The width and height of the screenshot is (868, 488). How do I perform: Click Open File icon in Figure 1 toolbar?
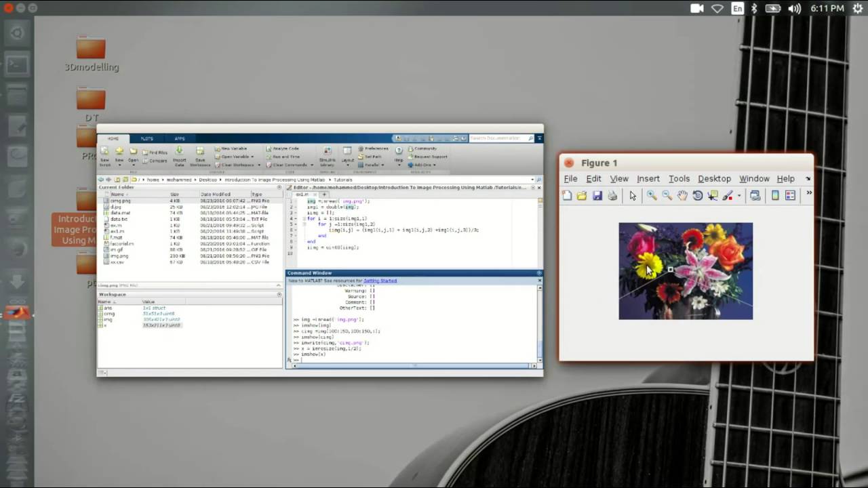coord(582,196)
